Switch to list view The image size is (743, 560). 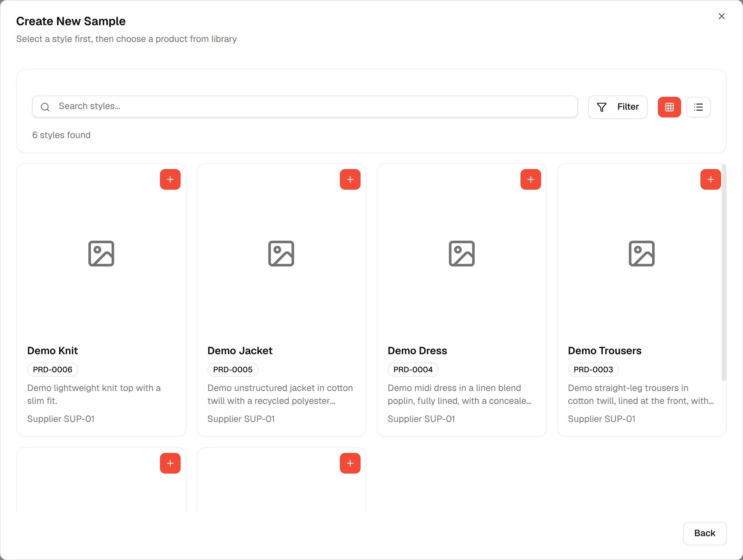point(698,107)
